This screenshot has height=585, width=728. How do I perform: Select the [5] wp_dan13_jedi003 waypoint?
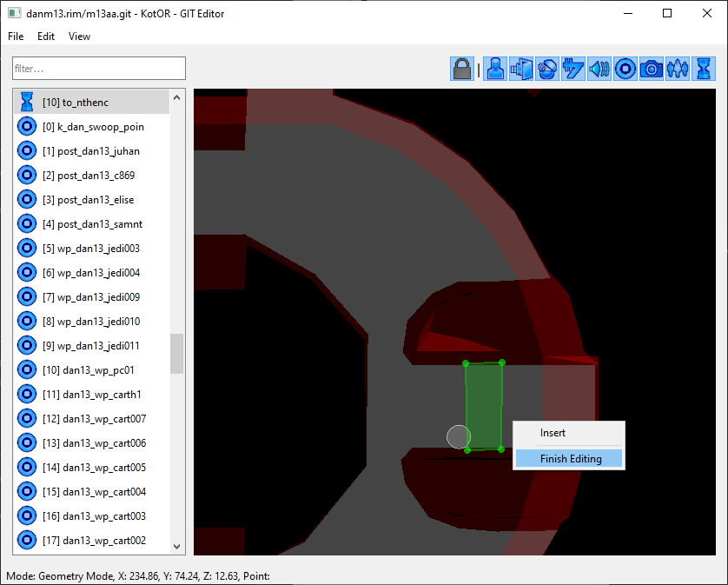(x=91, y=248)
